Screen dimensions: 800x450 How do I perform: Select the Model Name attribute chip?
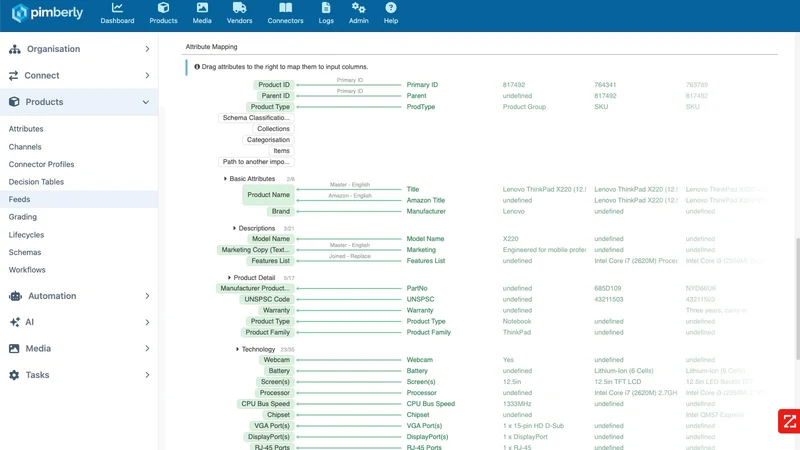tap(271, 239)
